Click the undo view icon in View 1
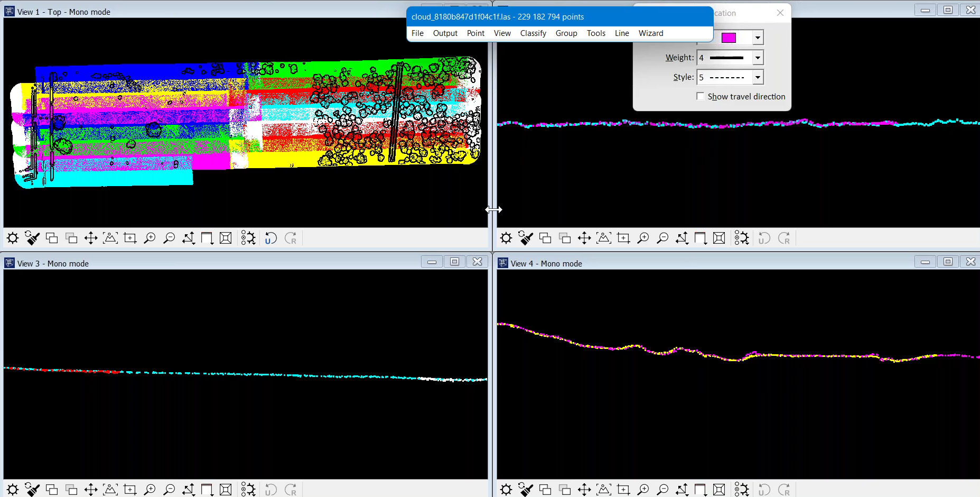The image size is (980, 497). tap(270, 238)
